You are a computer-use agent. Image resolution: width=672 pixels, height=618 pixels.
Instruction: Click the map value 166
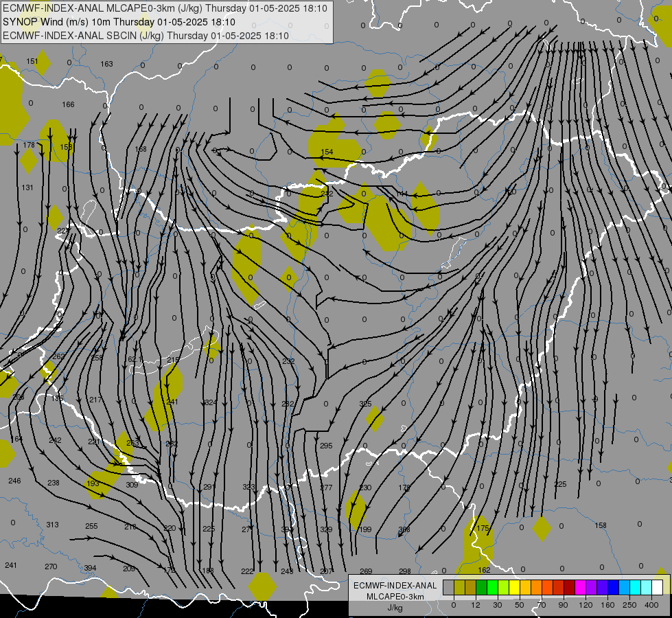point(68,104)
